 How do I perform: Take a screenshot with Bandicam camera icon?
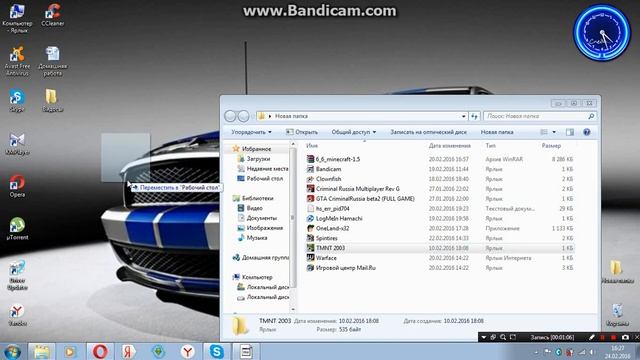click(x=625, y=337)
